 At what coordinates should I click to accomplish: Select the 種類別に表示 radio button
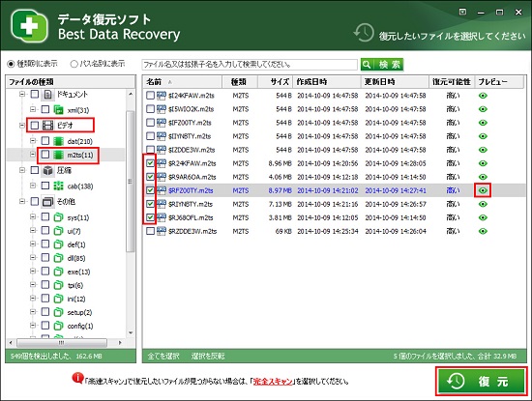(x=11, y=64)
